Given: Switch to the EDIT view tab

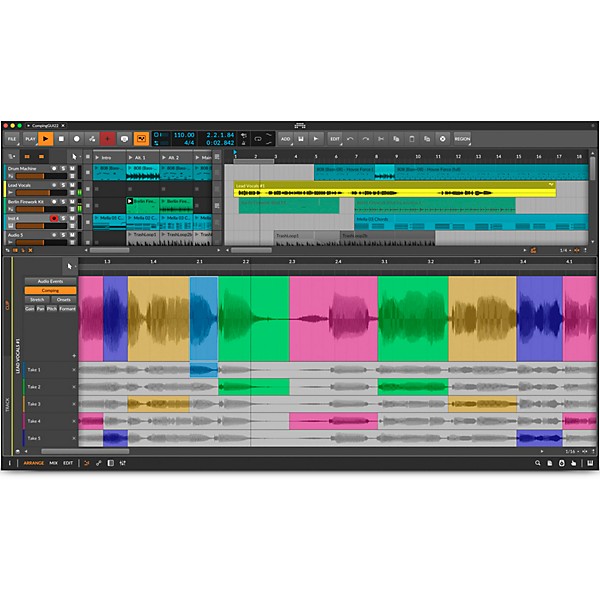Looking at the screenshot, I should [68, 463].
